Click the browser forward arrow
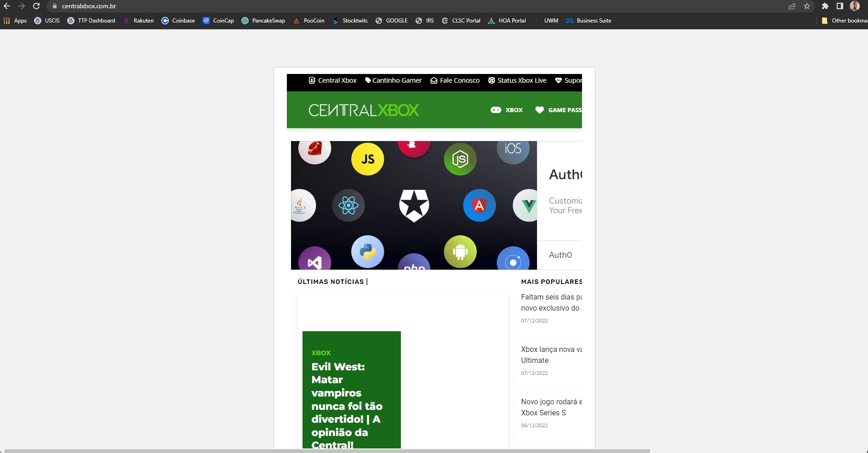Viewport: 868px width, 453px height. pos(22,6)
